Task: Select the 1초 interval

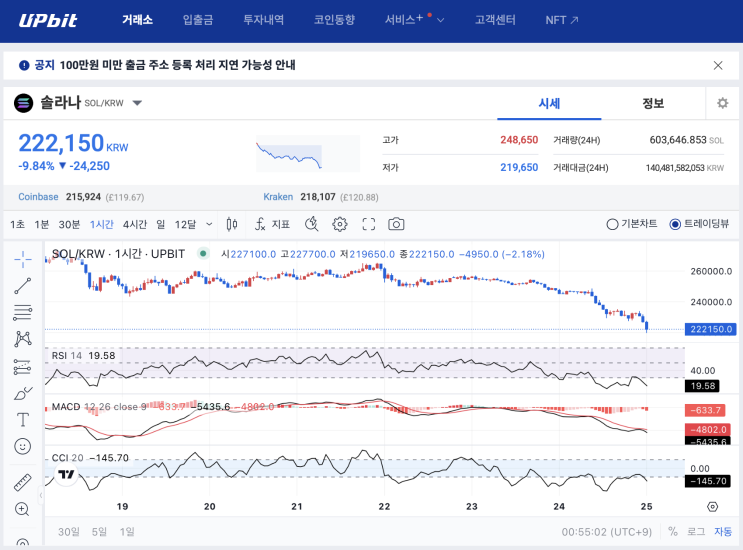Action: pyautogui.click(x=18, y=224)
